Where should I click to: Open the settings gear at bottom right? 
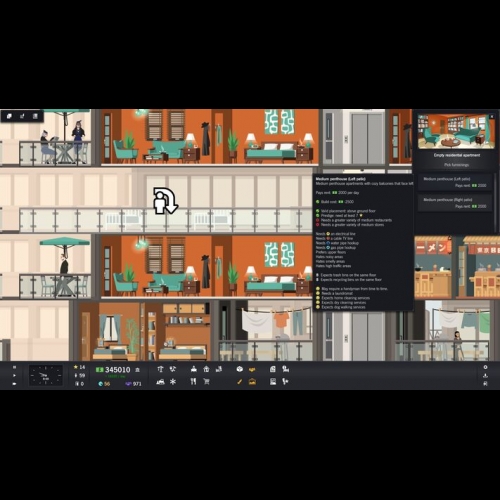tap(485, 367)
